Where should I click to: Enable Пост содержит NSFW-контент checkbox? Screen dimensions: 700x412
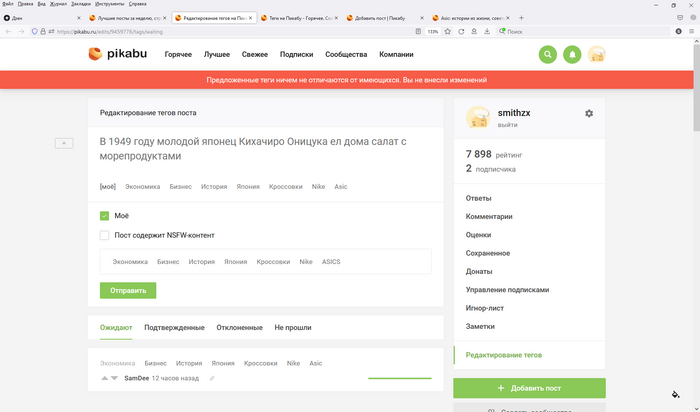click(104, 235)
